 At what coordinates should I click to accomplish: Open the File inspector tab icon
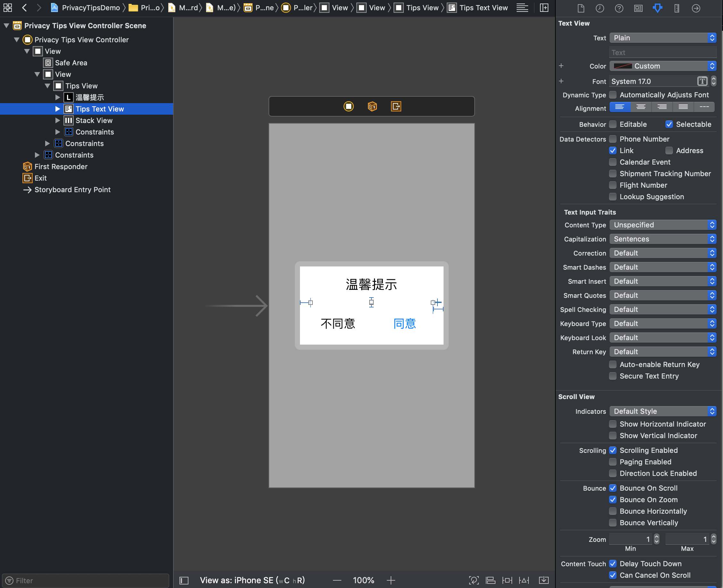(x=581, y=8)
